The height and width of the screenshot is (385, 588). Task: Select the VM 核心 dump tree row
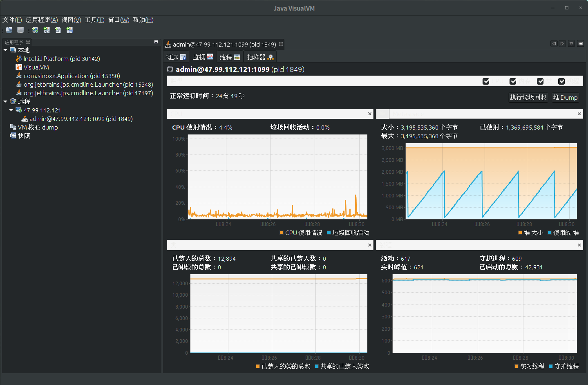(38, 127)
